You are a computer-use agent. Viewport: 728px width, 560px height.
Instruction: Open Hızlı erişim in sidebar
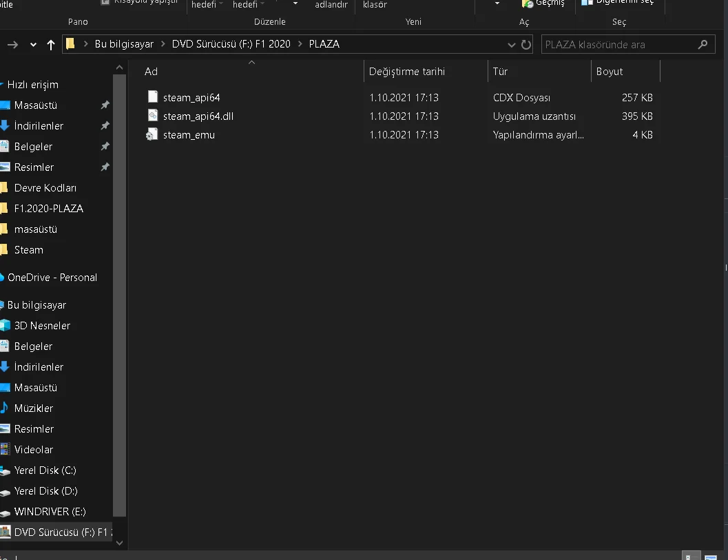[x=32, y=85]
